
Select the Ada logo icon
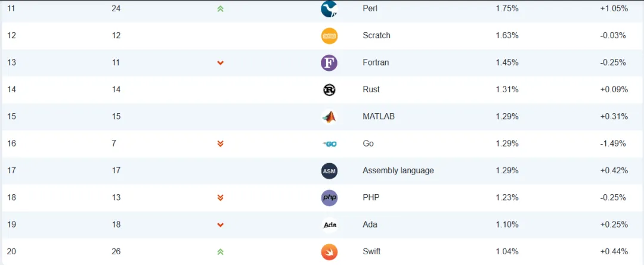pos(329,225)
